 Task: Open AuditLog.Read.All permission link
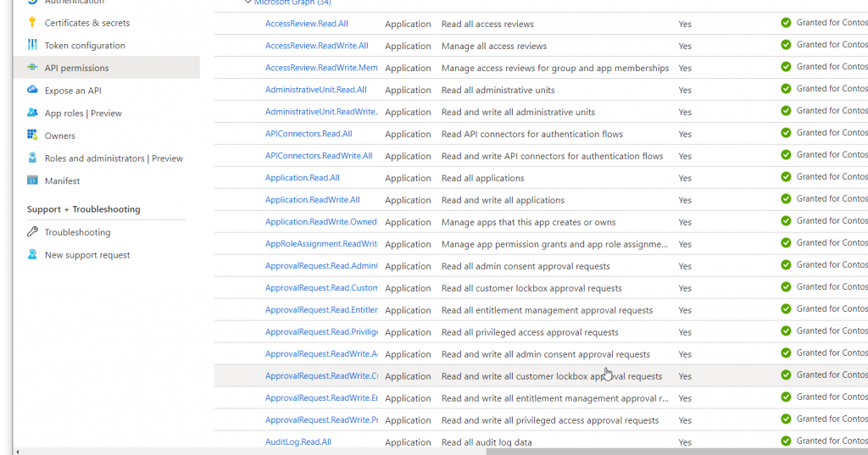[x=298, y=441]
